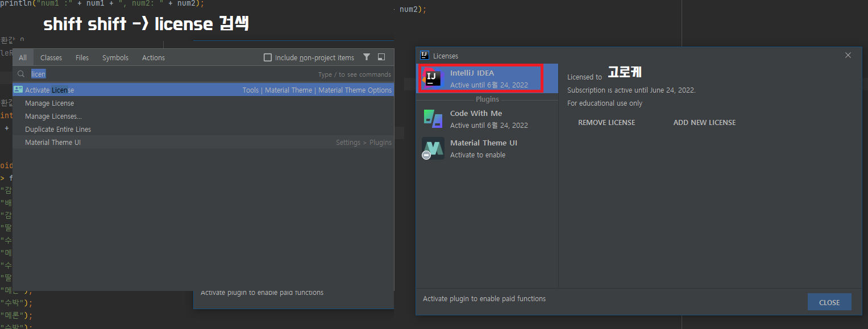Screen dimensions: 868x329
Task: Switch to the All tab
Action: coord(23,57)
